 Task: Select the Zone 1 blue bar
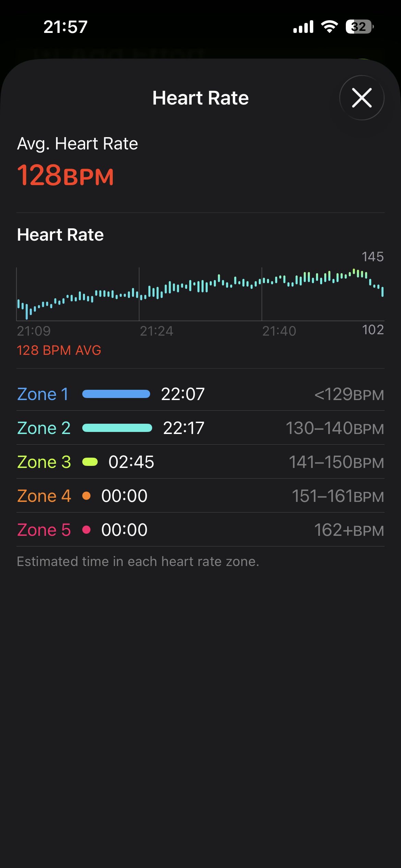[116, 394]
